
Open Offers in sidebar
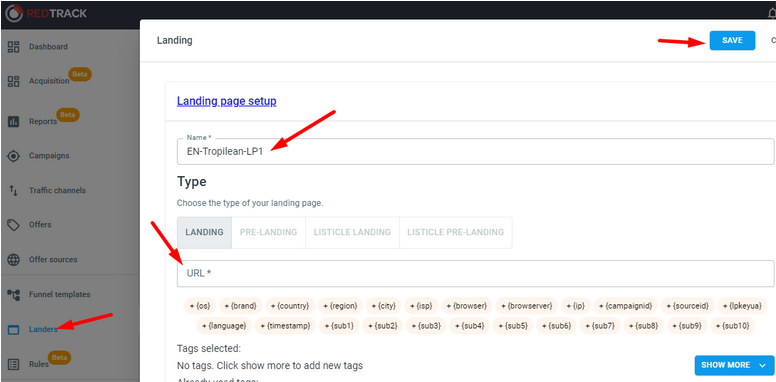[x=40, y=225]
